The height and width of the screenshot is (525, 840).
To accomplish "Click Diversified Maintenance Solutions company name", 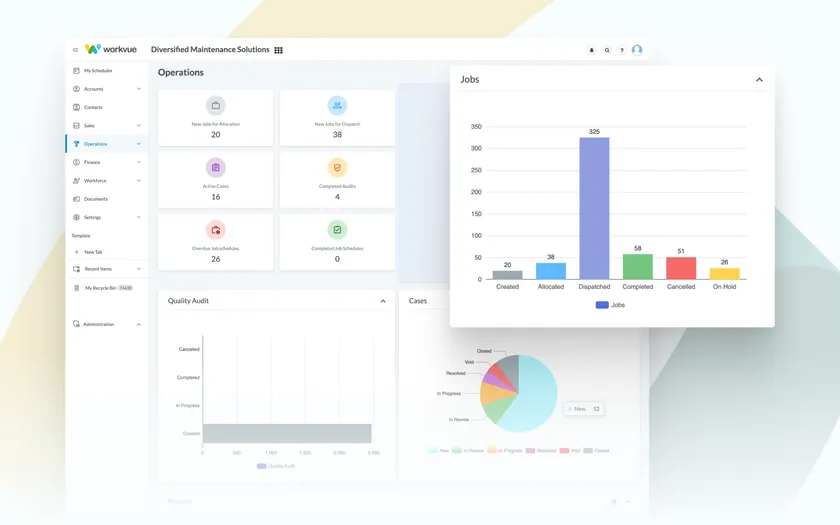I will pyautogui.click(x=210, y=49).
